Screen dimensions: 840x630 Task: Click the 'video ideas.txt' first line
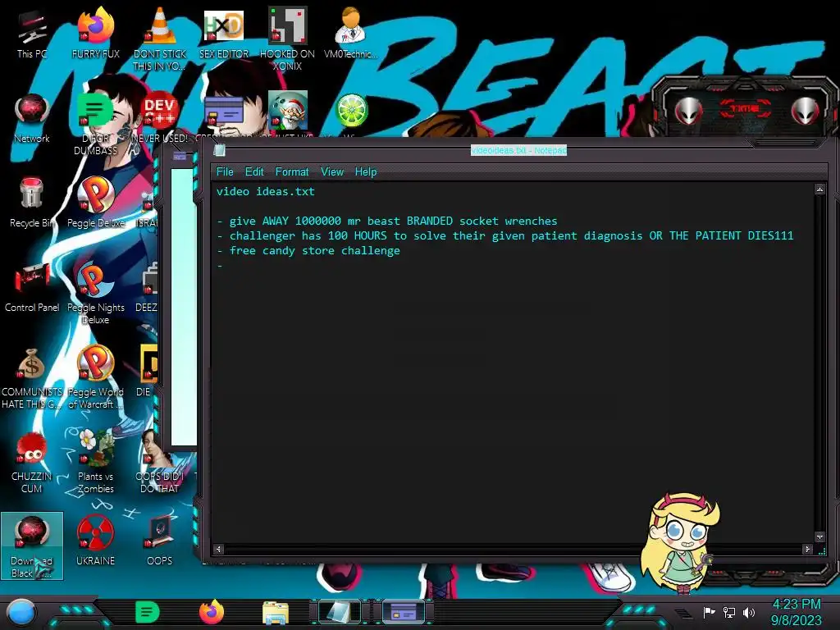266,191
